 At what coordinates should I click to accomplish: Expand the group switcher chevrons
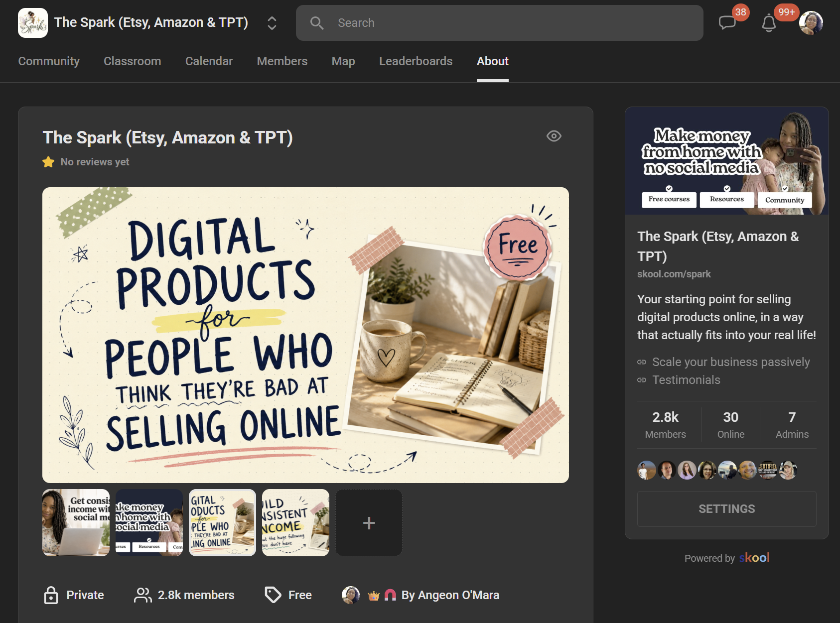tap(272, 23)
